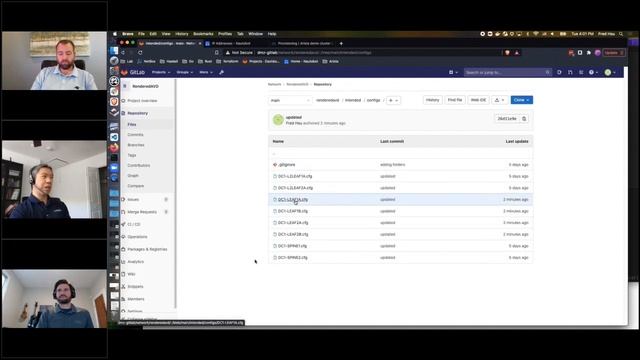Viewport: 640px width, 360px height.
Task: Click the file icon beside DC1-SPINE1.cfg
Action: pyautogui.click(x=275, y=246)
